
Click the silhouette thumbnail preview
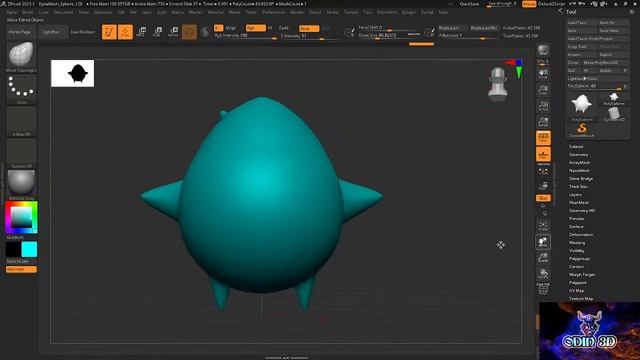72,73
